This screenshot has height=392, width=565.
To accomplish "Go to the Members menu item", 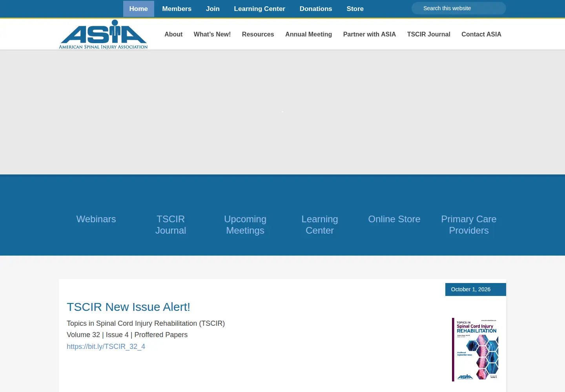I will (x=177, y=9).
